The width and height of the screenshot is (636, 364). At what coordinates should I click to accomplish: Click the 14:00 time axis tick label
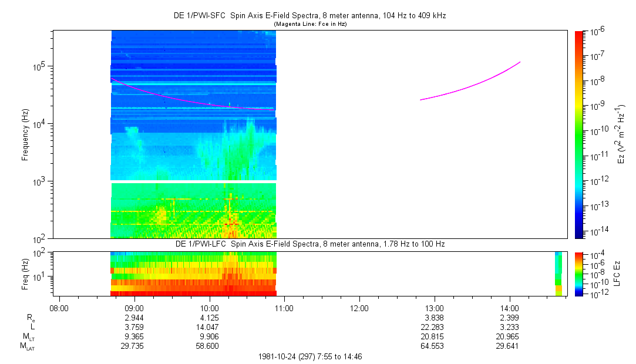point(509,308)
